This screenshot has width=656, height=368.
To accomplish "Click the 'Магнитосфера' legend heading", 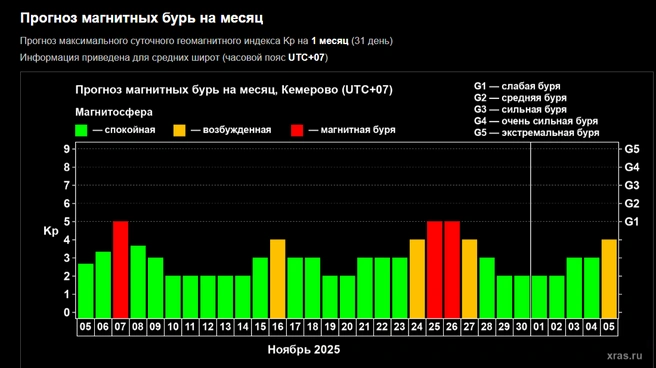I will click(114, 112).
